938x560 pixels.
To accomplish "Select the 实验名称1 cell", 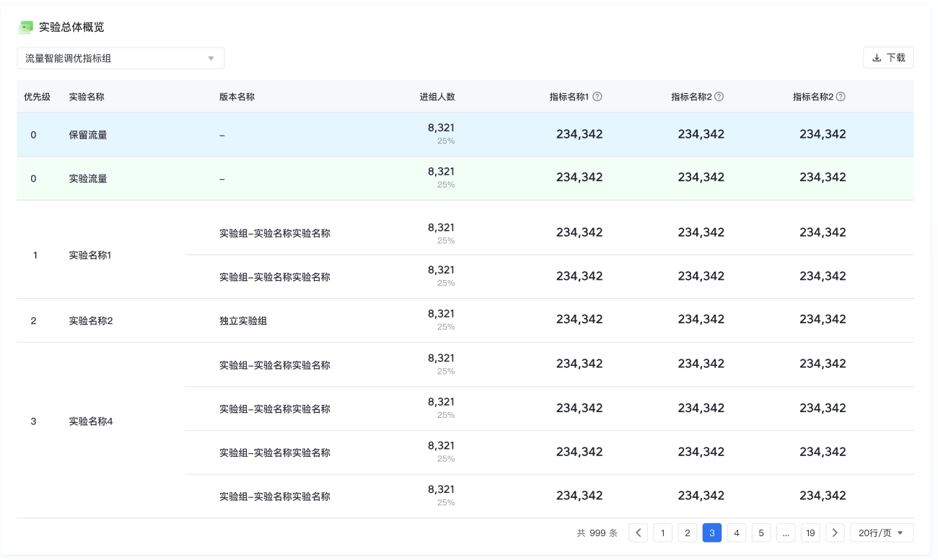I will coord(90,255).
